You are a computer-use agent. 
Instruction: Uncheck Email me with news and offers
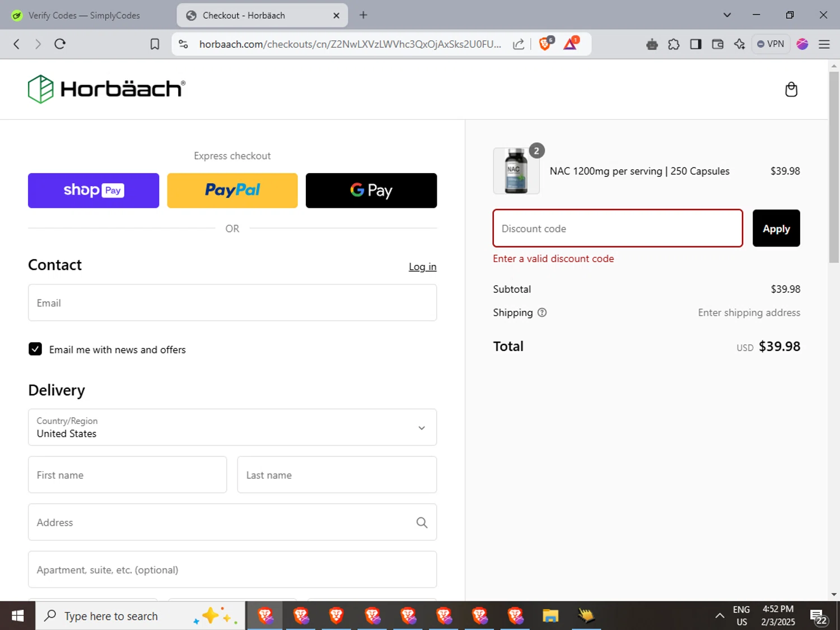pos(35,349)
